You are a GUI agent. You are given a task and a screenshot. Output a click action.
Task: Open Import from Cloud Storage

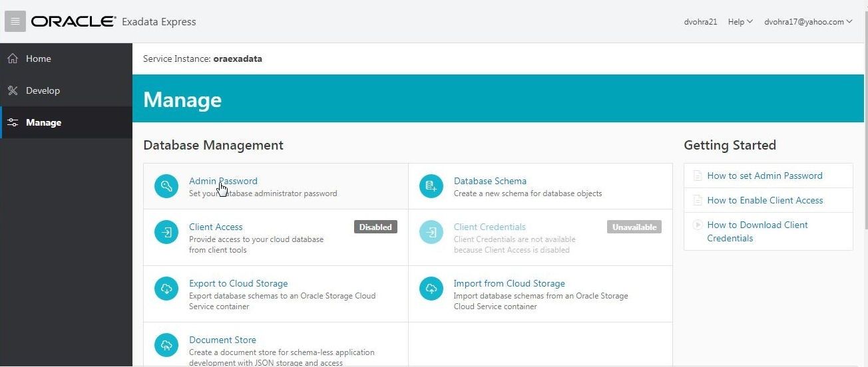click(x=509, y=283)
